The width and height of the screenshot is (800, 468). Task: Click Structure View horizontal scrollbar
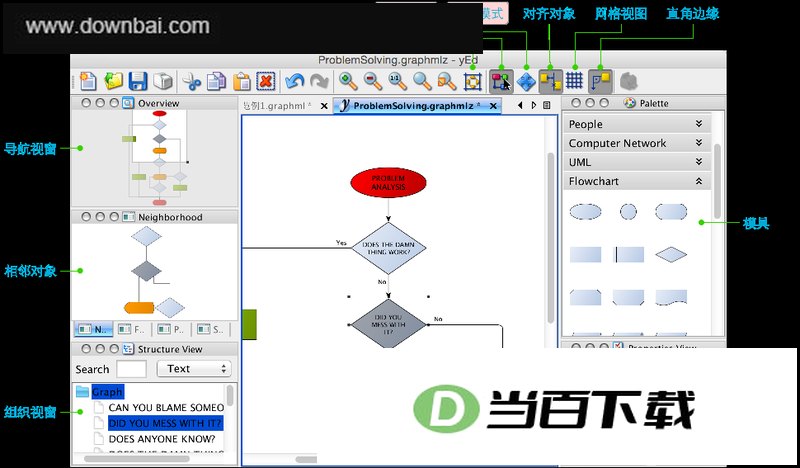click(x=137, y=458)
